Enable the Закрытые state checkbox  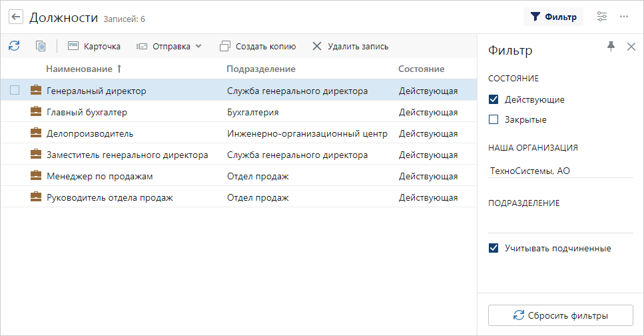(493, 120)
